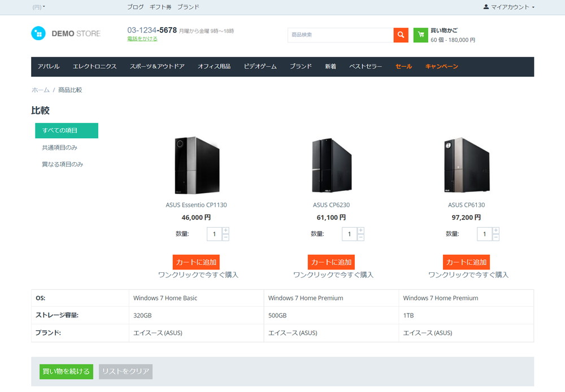Increase quantity for ASUS CP6130
Image resolution: width=565 pixels, height=392 pixels.
click(496, 230)
